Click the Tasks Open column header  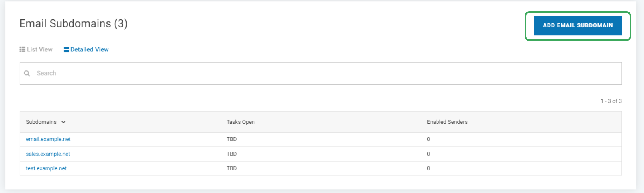(241, 122)
